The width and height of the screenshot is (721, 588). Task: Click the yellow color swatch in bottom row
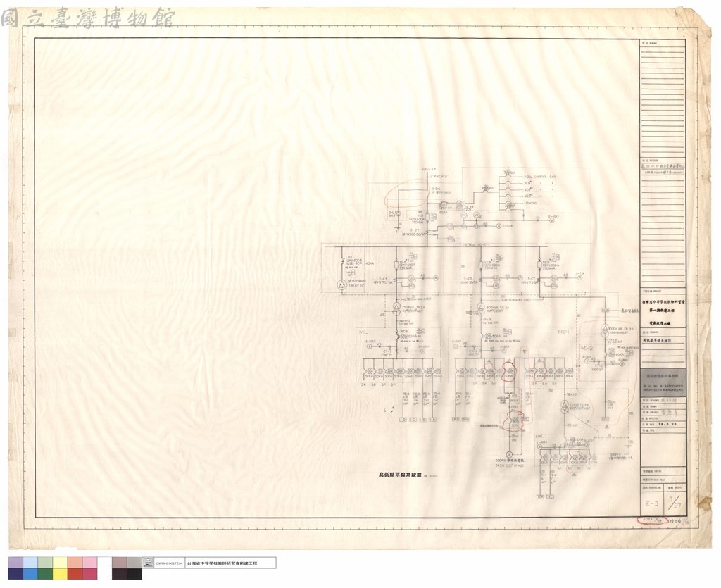click(60, 573)
